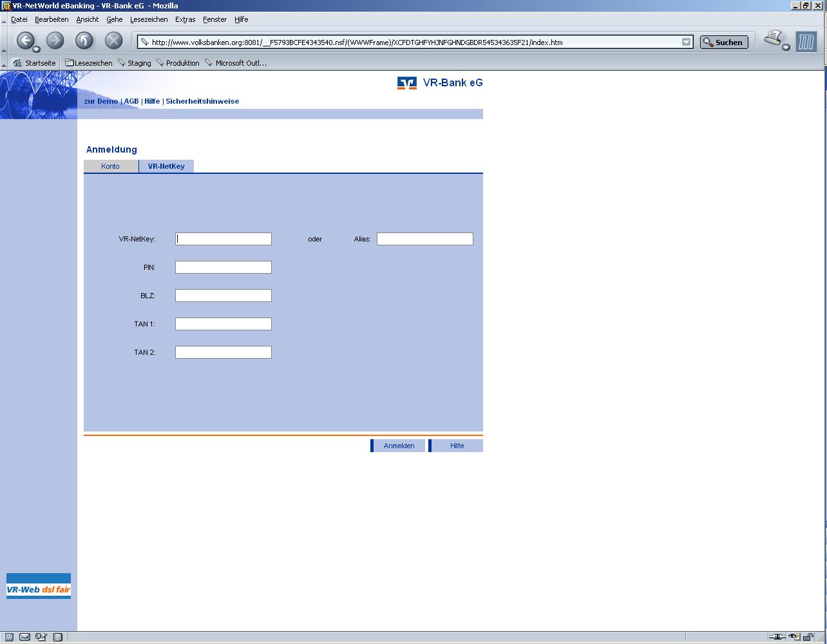The height and width of the screenshot is (644, 827).
Task: Submit login with the Anmelden button
Action: tap(397, 446)
